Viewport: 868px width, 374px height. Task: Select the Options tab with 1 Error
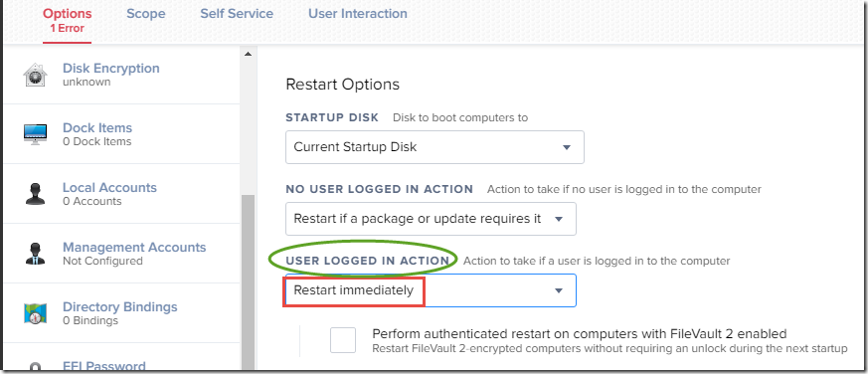(x=67, y=20)
